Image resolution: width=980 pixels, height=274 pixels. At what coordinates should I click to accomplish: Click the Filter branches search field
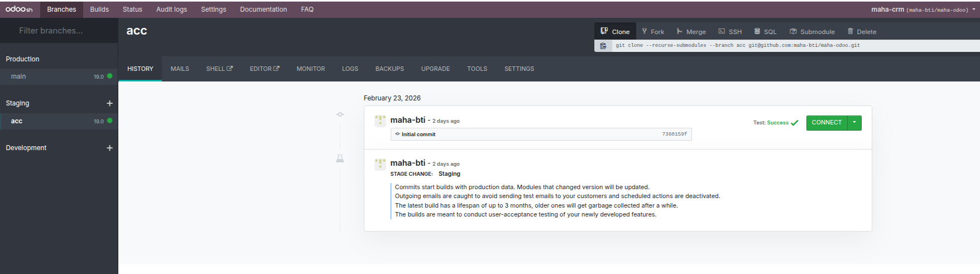click(x=59, y=31)
